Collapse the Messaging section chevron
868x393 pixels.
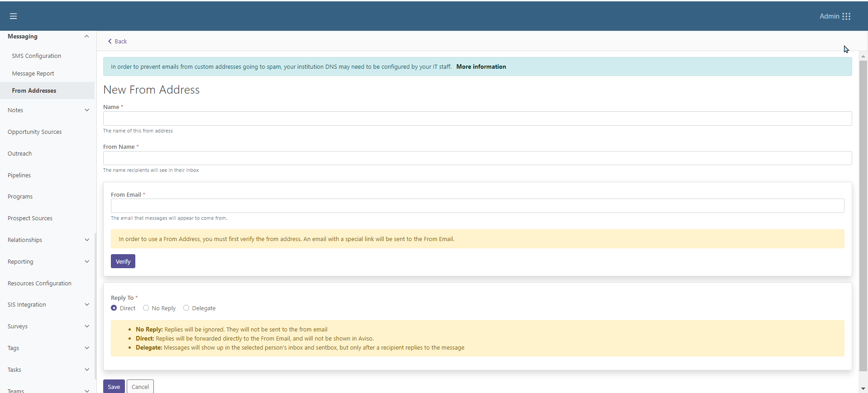[87, 36]
